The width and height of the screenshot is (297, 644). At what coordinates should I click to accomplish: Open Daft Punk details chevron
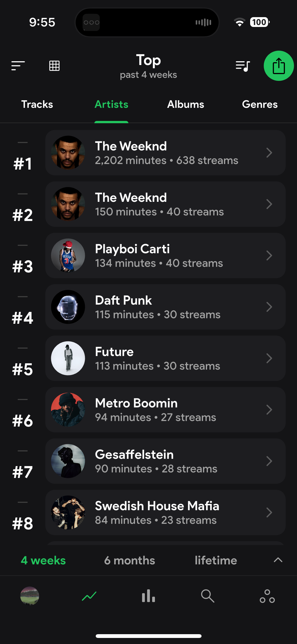coord(269,307)
